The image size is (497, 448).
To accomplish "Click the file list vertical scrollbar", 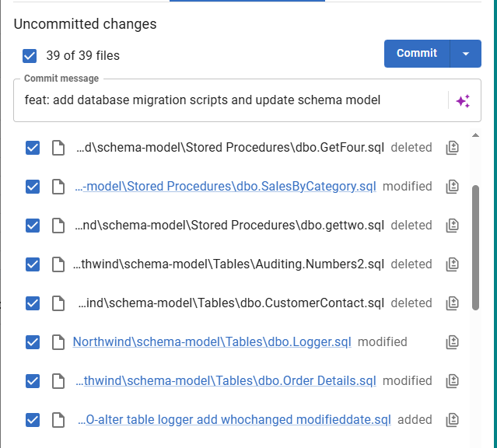I will click(475, 247).
